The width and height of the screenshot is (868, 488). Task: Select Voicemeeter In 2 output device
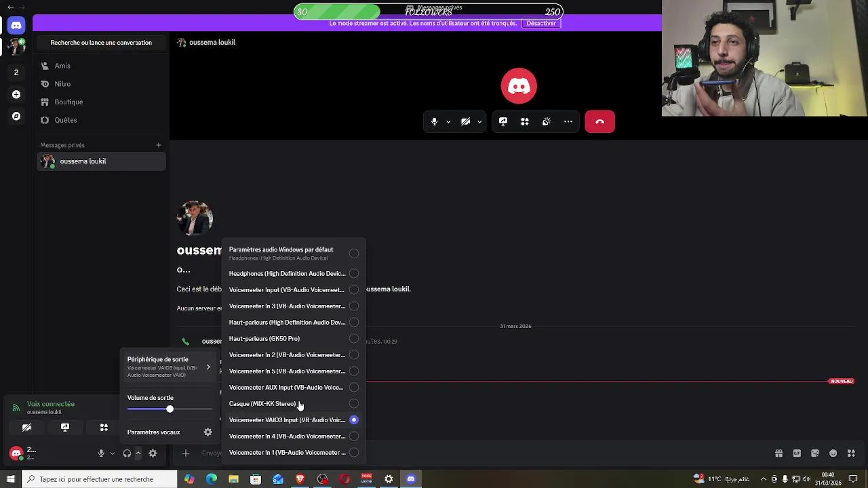click(x=294, y=355)
